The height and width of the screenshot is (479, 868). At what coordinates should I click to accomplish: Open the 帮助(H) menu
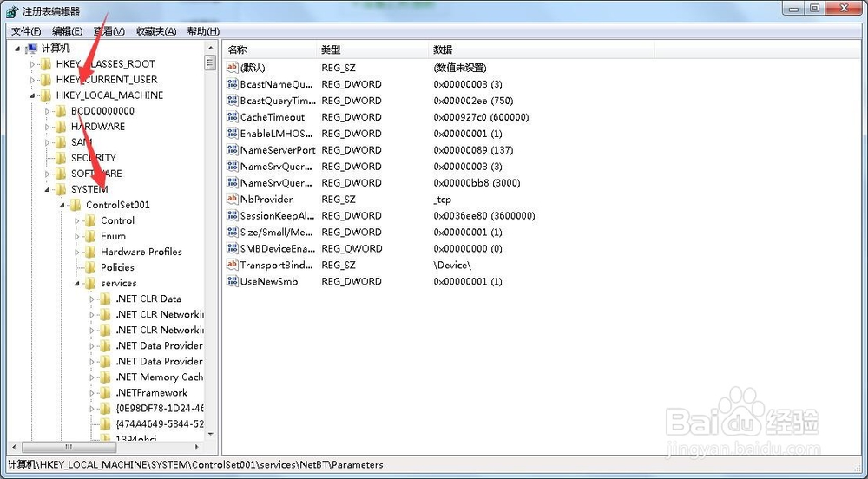203,31
